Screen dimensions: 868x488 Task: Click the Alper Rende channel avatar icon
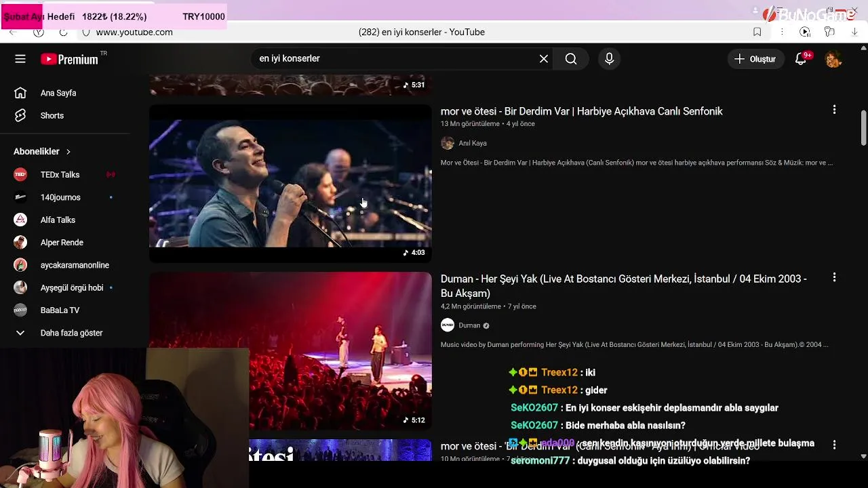pos(20,243)
